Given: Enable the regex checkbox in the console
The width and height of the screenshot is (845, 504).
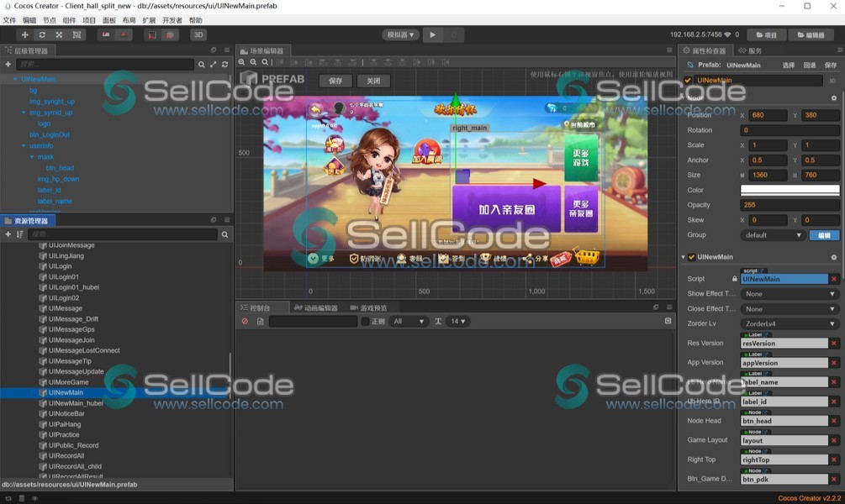Looking at the screenshot, I should pyautogui.click(x=365, y=322).
